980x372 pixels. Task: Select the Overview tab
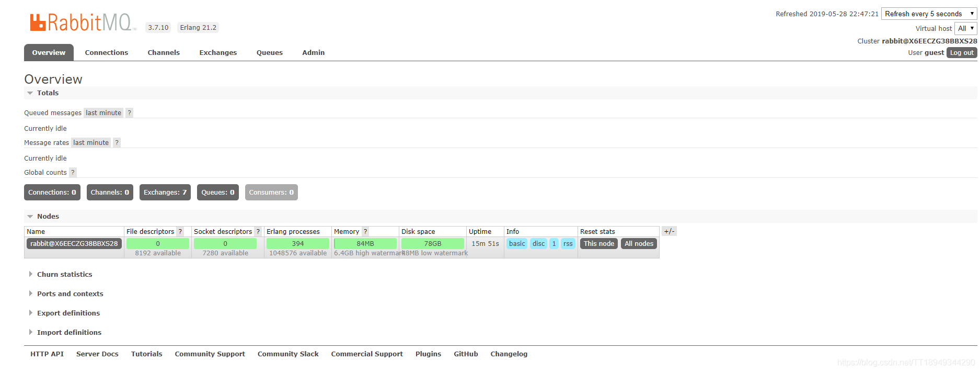coord(49,53)
